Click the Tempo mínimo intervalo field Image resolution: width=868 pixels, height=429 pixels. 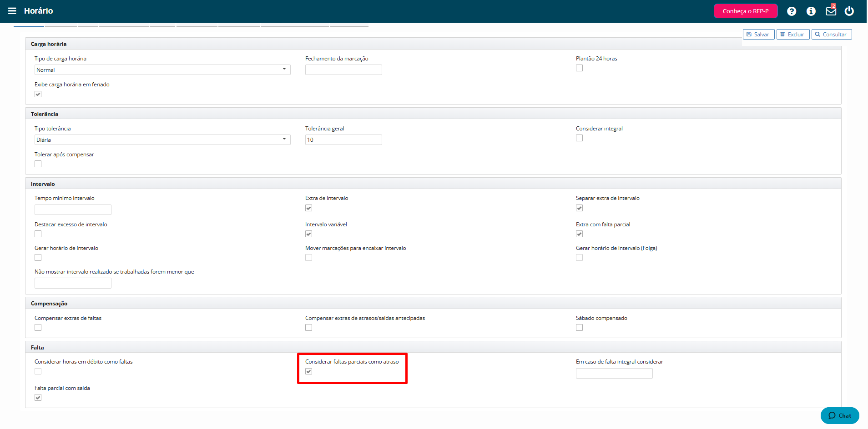coord(73,210)
